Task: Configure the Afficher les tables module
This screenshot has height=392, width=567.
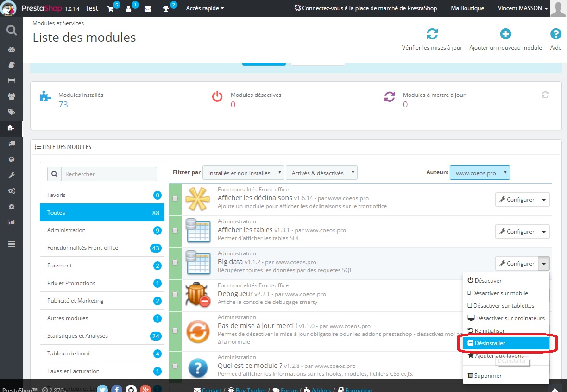Action: [517, 232]
